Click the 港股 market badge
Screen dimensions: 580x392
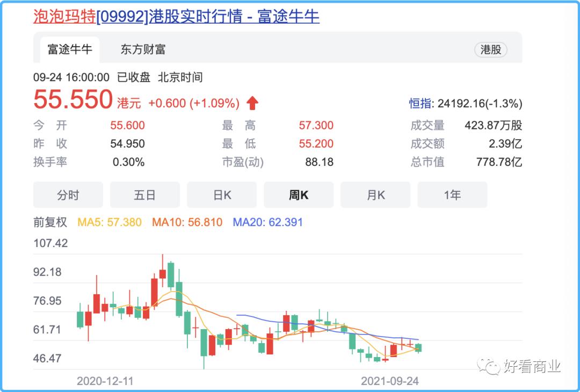point(490,49)
